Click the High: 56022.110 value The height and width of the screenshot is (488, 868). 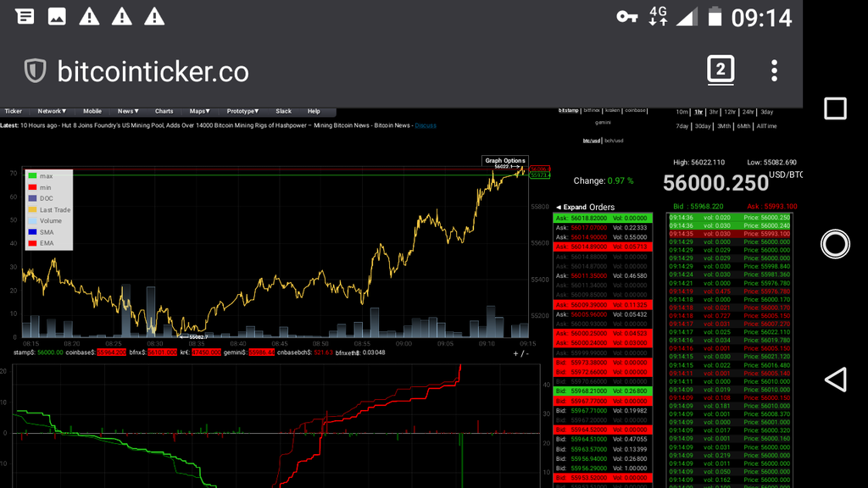pyautogui.click(x=698, y=162)
